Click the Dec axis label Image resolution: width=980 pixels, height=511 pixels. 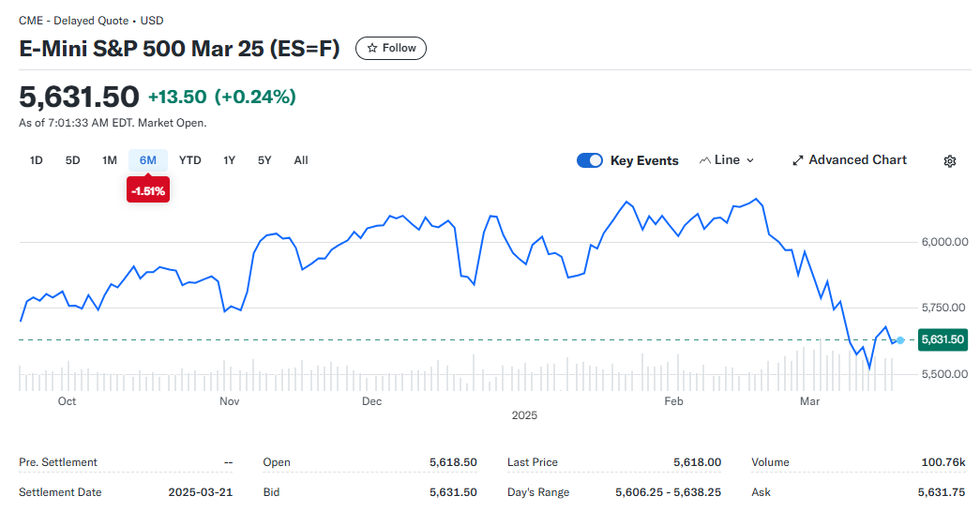pyautogui.click(x=372, y=401)
